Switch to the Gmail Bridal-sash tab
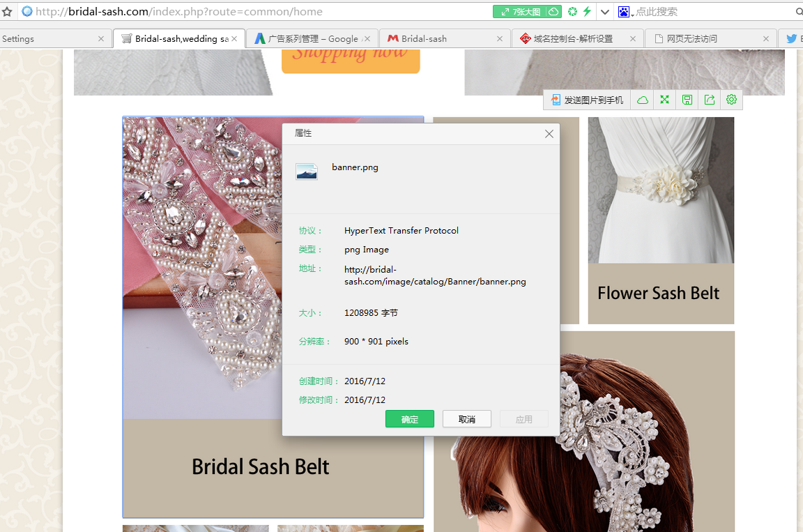This screenshot has width=803, height=532. [445, 39]
